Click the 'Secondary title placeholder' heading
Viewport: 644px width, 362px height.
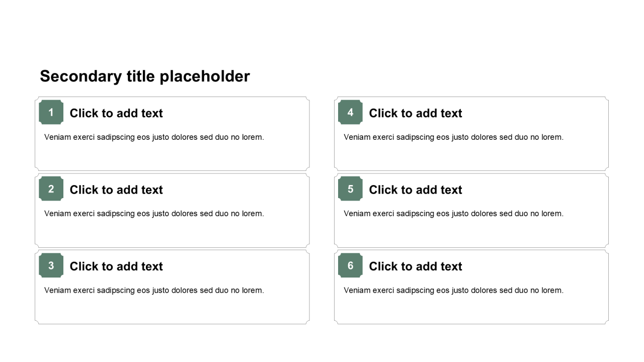tap(145, 76)
